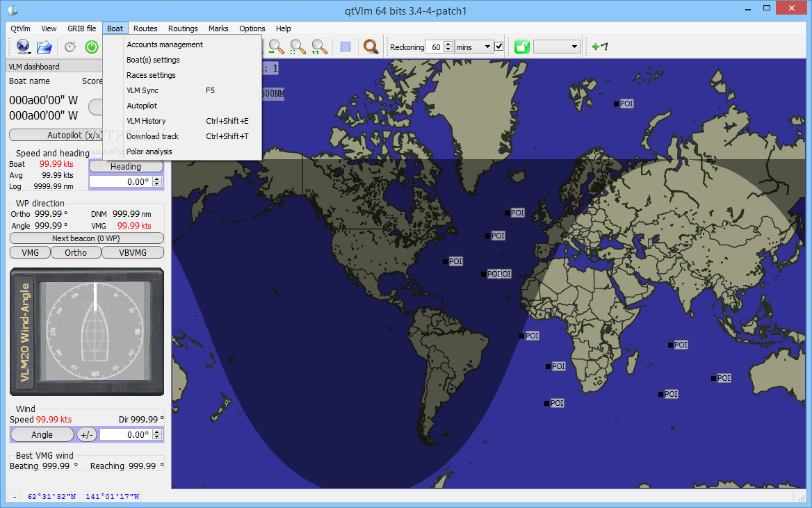The height and width of the screenshot is (508, 812).
Task: Select Accounts management from Boat menu
Action: point(182,44)
